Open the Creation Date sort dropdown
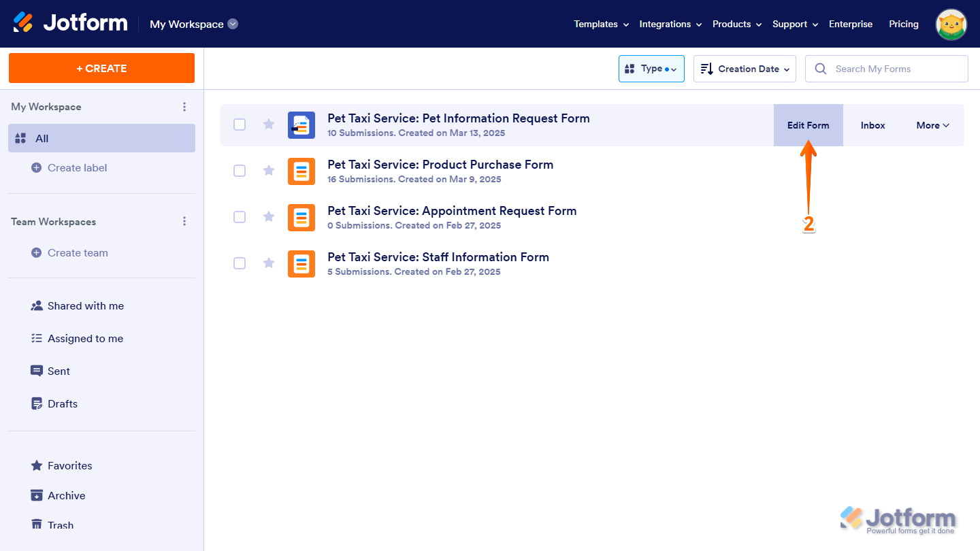This screenshot has height=551, width=980. point(745,69)
